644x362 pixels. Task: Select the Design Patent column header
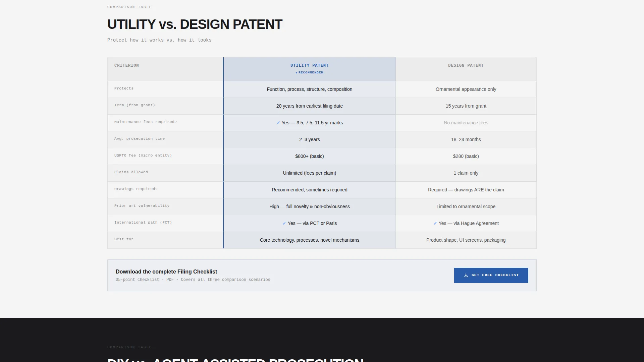[x=466, y=69]
